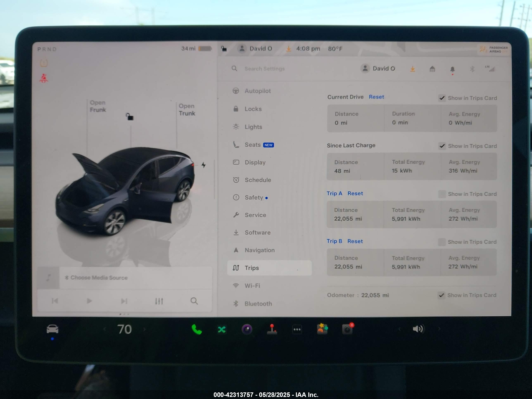Select the Trips menu item

[x=269, y=268]
